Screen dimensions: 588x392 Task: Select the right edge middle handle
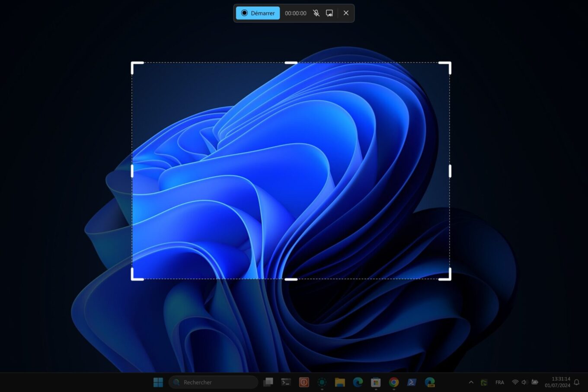(450, 171)
